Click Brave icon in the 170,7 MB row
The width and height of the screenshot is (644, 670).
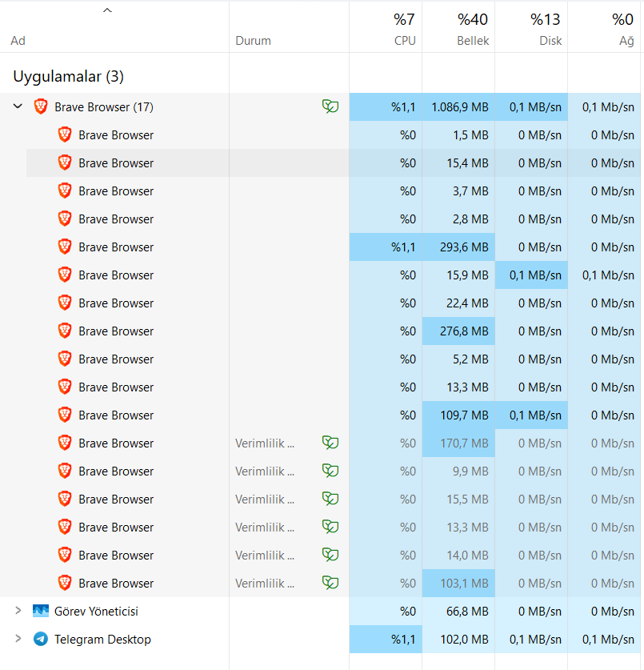coord(65,443)
